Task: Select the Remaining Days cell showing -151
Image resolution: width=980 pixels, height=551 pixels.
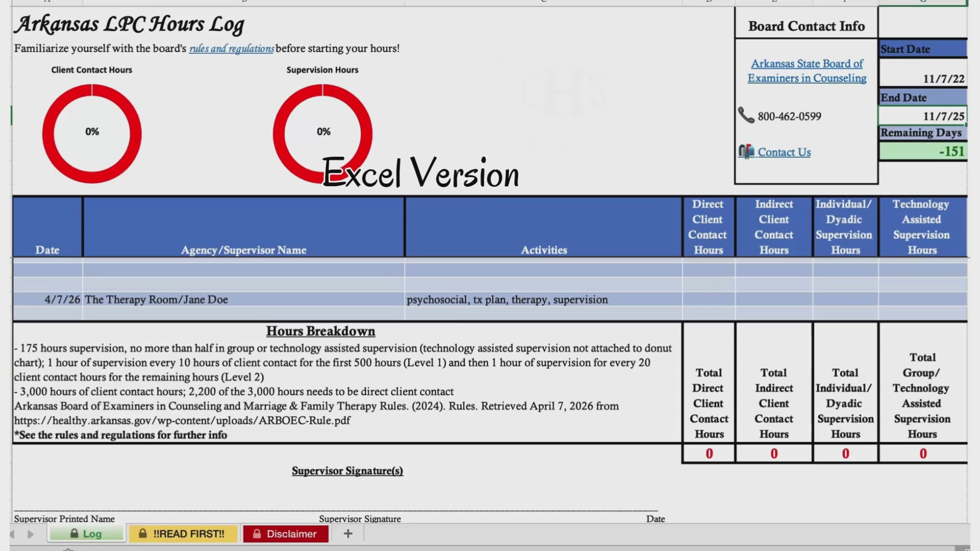Action: pos(922,152)
